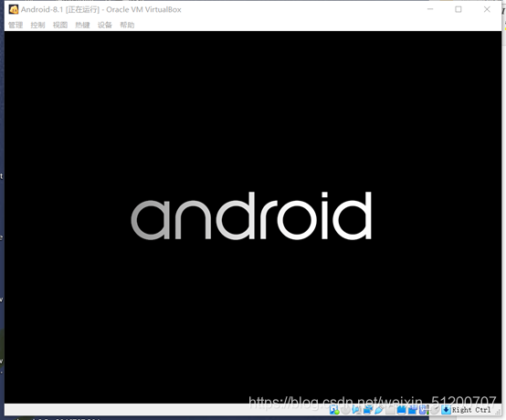Open the 帮助 menu
The image size is (506, 420).
click(127, 25)
